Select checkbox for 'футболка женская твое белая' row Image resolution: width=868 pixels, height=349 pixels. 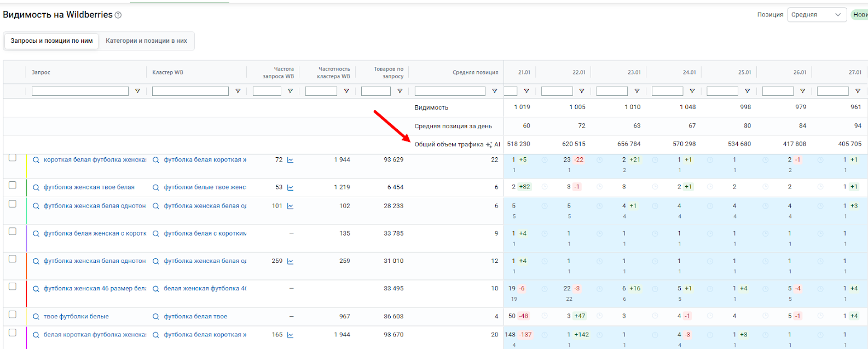pyautogui.click(x=13, y=185)
